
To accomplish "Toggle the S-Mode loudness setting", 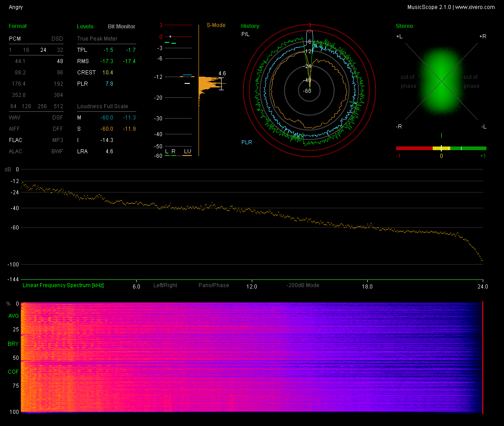I will (x=216, y=25).
